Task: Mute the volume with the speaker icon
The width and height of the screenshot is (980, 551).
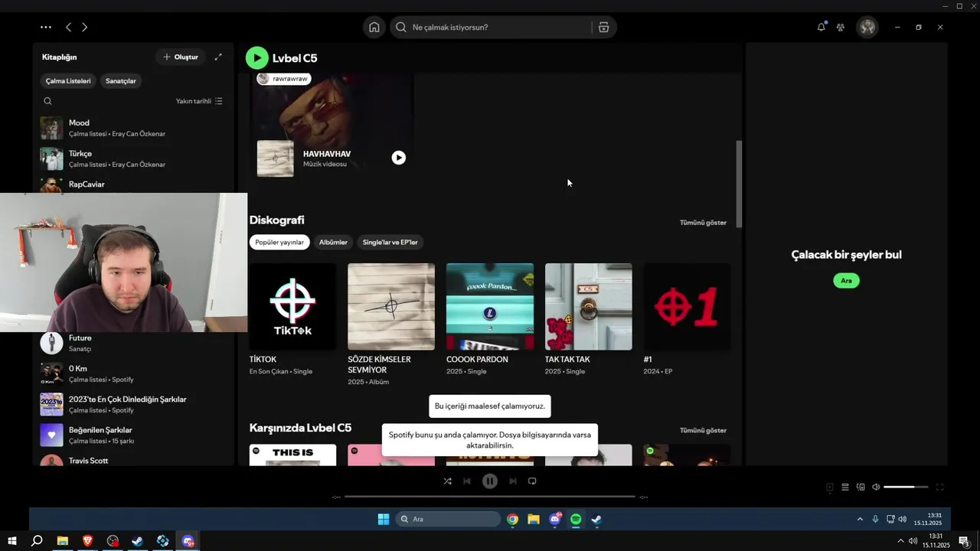Action: [876, 487]
